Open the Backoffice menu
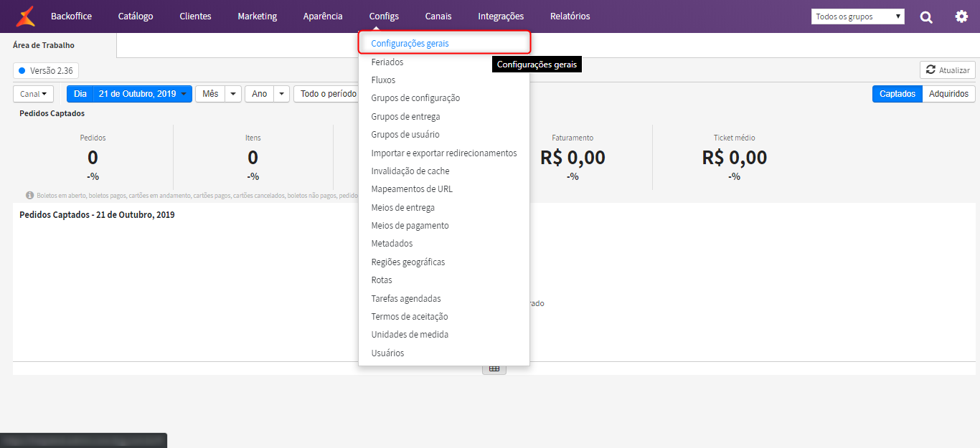The image size is (980, 448). (71, 16)
